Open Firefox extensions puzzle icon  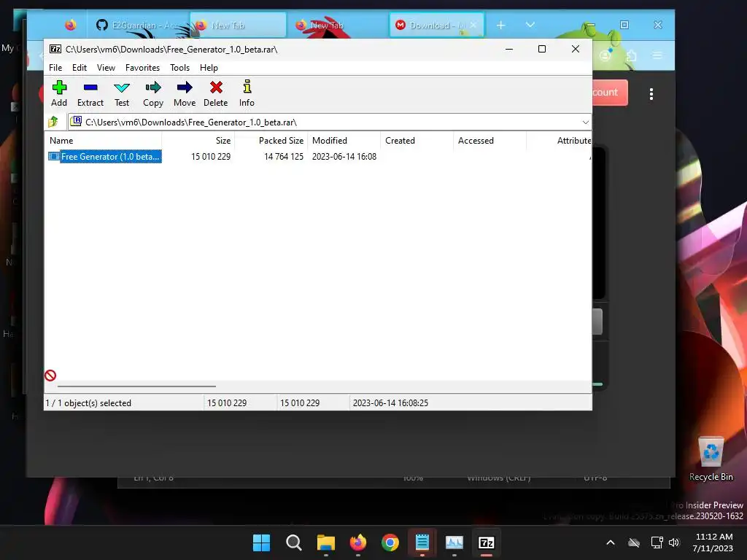click(x=631, y=55)
